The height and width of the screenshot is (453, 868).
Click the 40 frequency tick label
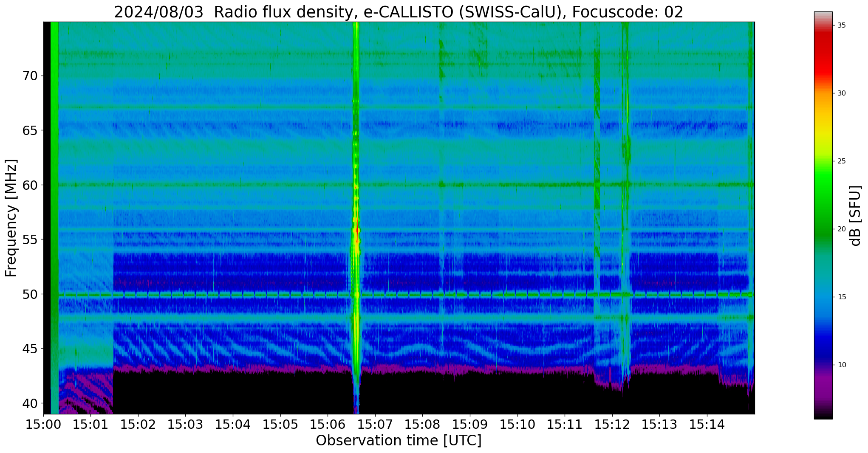pos(30,403)
